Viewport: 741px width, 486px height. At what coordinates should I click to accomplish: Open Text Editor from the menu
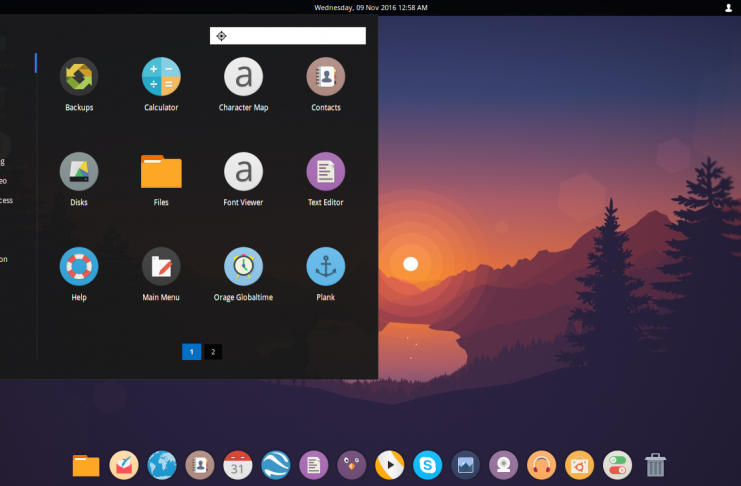(326, 172)
